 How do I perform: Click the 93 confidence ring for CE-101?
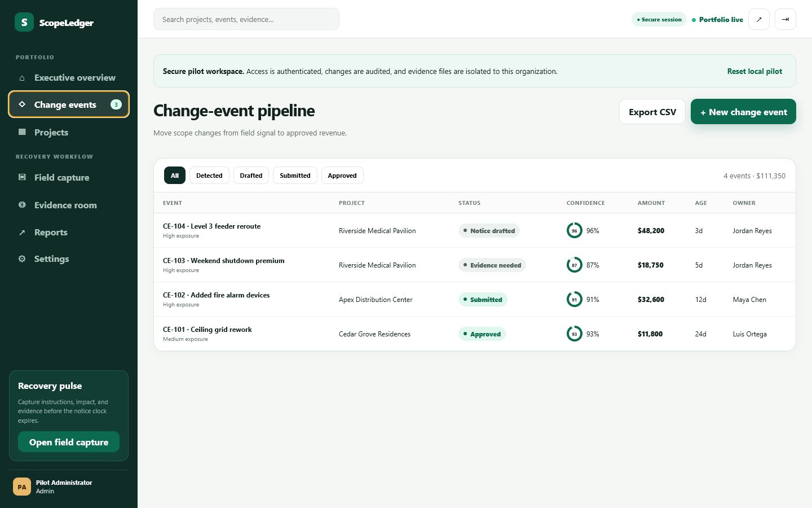tap(574, 334)
